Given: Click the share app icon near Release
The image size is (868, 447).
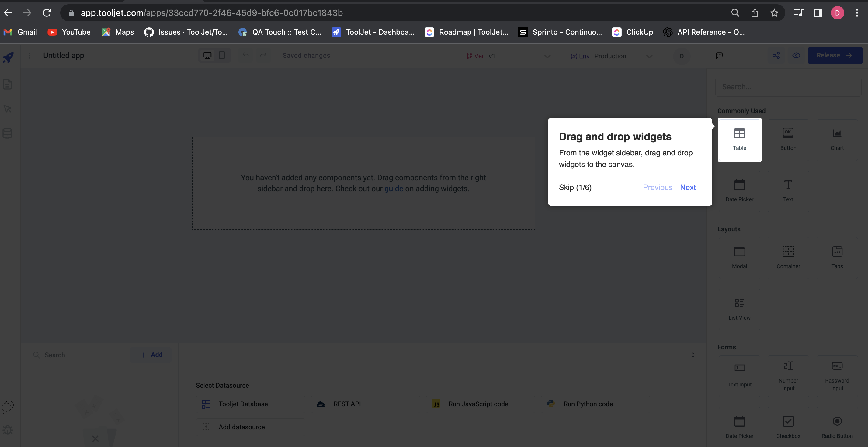Looking at the screenshot, I should (x=776, y=55).
